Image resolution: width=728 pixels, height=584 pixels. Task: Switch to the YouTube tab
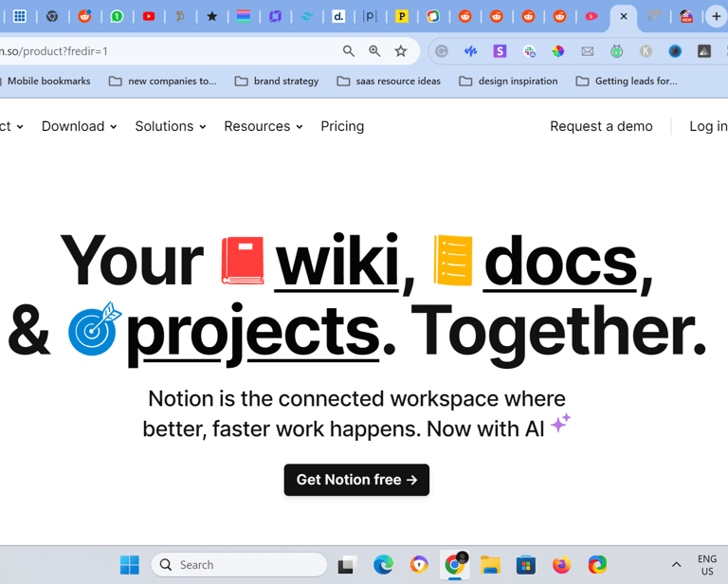[149, 16]
